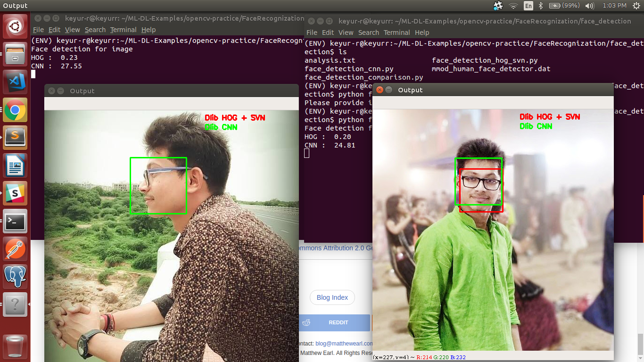Image resolution: width=644 pixels, height=362 pixels.
Task: Open Files manager in the dock
Action: 15,54
